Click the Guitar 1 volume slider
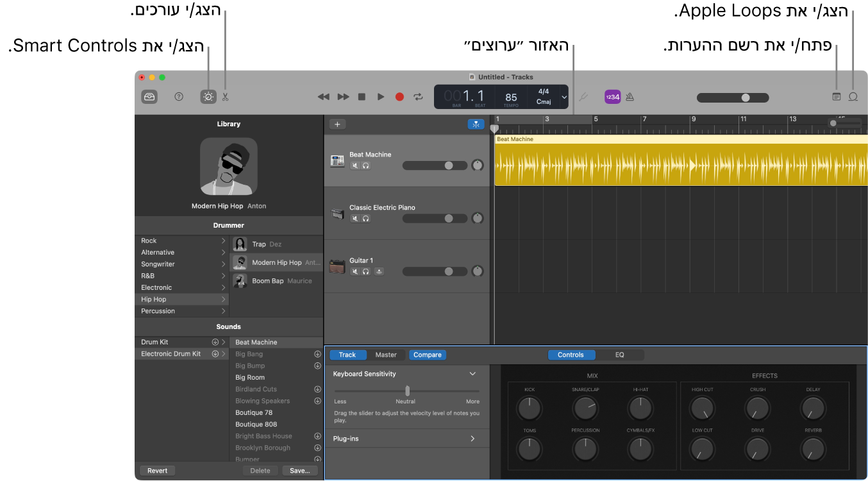 coord(434,271)
